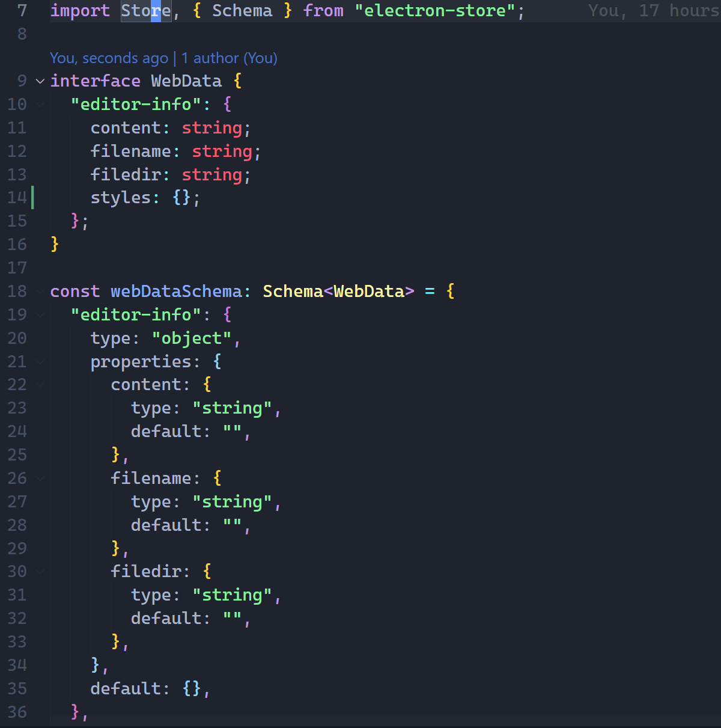The width and height of the screenshot is (721, 728).
Task: Click the "string" value on line 31
Action: (x=232, y=595)
